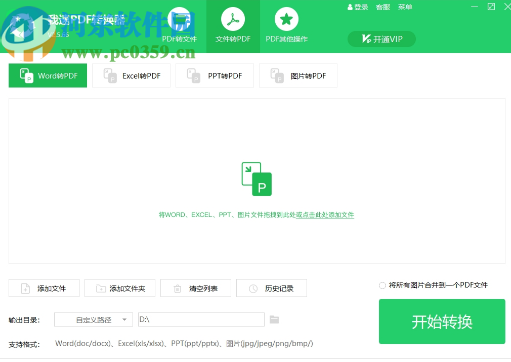Maximize the converter window

491,7
